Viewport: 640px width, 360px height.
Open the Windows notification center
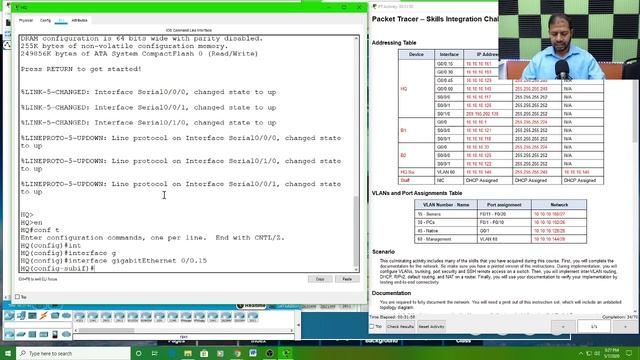coord(629,353)
